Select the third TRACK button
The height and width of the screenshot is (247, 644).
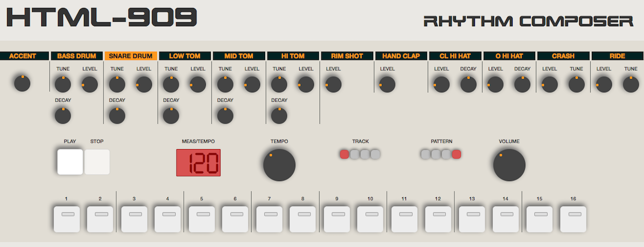coord(365,154)
